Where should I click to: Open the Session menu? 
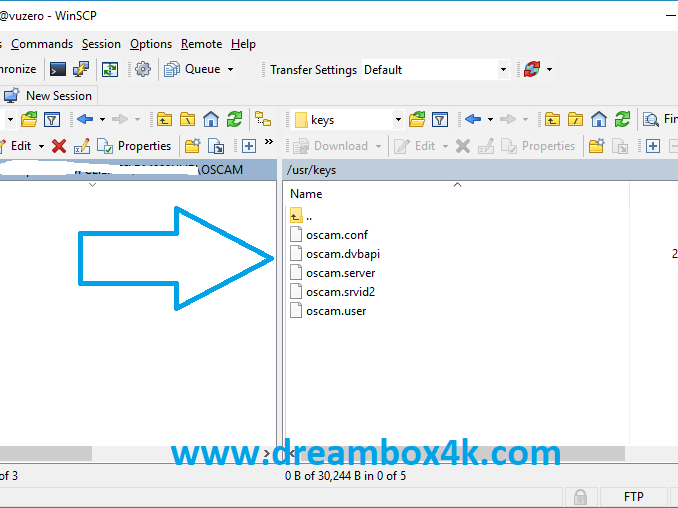click(101, 44)
